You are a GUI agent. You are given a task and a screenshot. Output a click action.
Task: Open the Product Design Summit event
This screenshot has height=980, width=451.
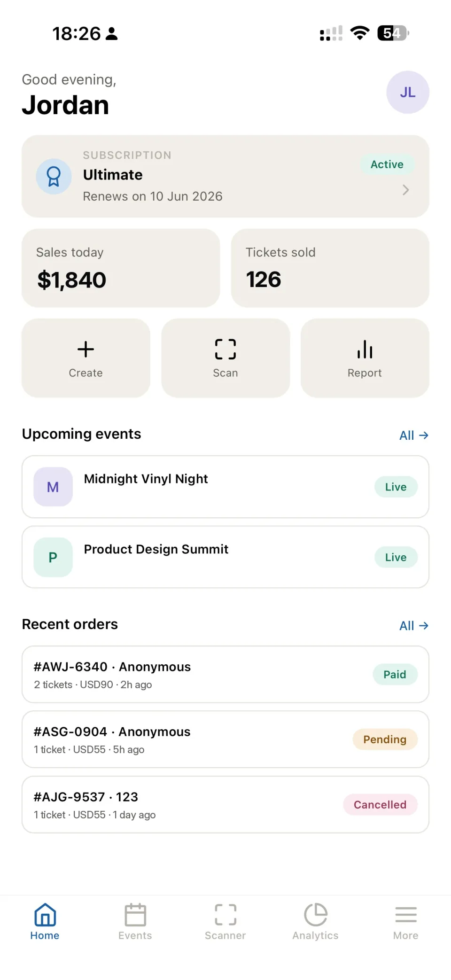click(225, 557)
